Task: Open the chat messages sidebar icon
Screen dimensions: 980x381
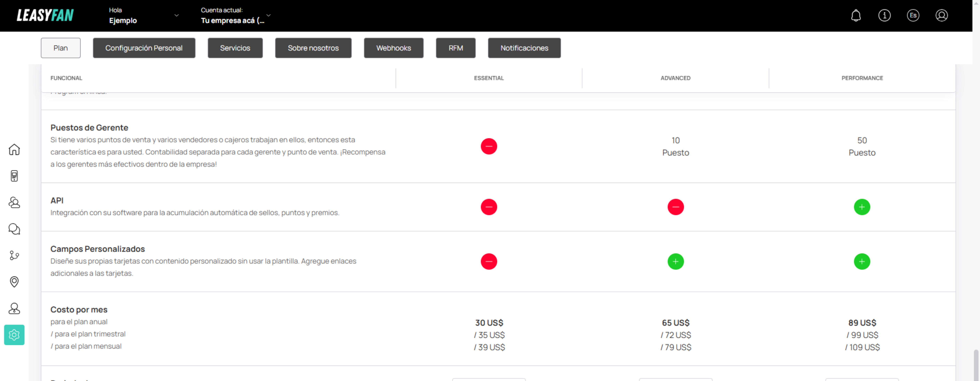Action: coord(14,229)
